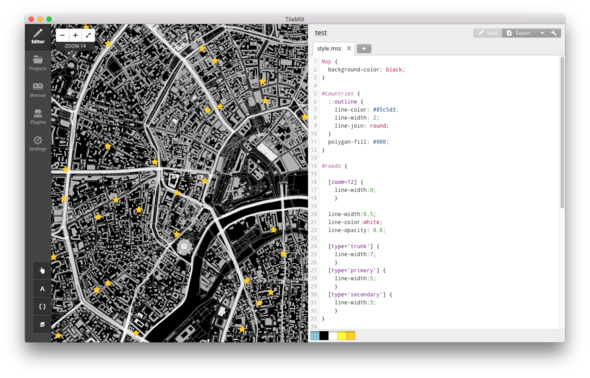
Task: Open the Projects folder icon
Action: click(x=38, y=63)
